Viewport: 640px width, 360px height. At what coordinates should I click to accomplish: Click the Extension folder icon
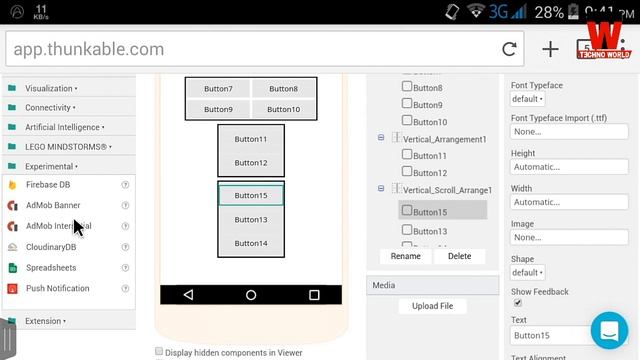coord(12,321)
